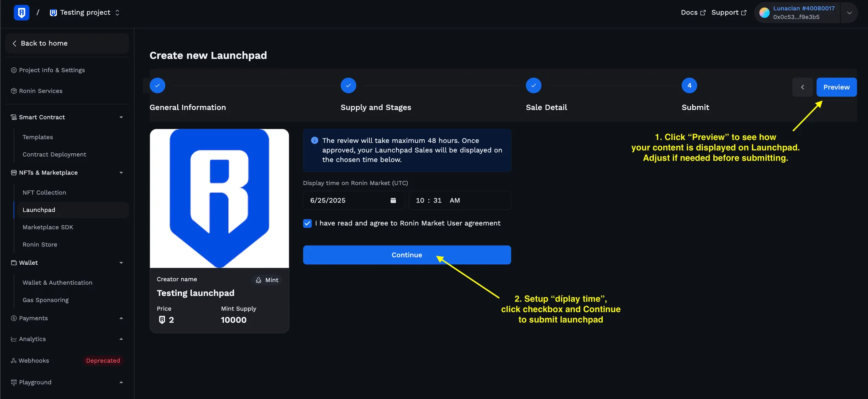Open Marketplace SDK
This screenshot has width=868, height=399.
(x=48, y=227)
